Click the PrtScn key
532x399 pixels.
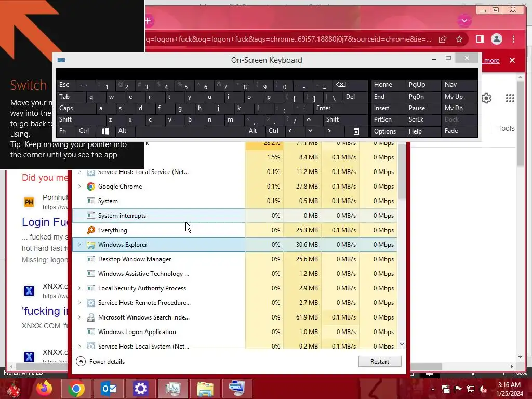click(383, 119)
